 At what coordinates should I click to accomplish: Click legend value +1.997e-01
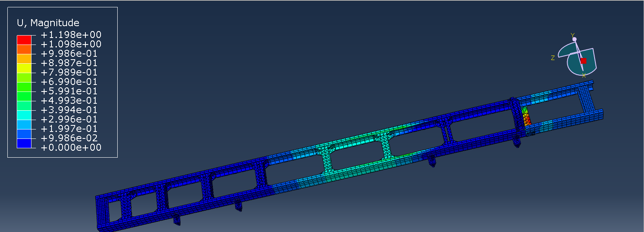69,129
